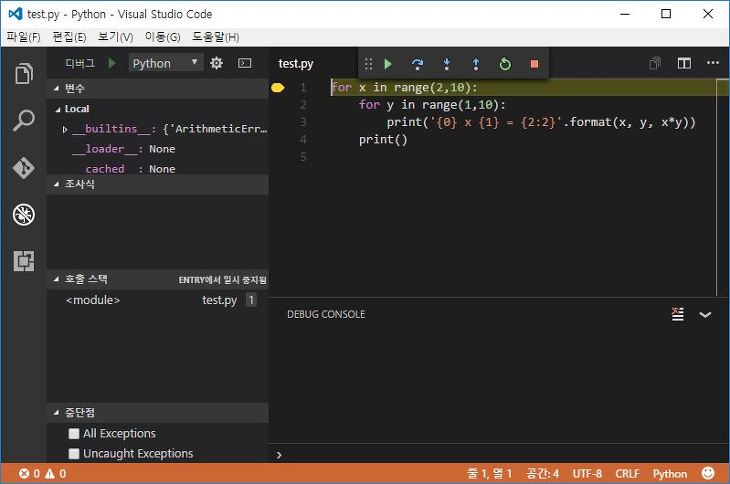
Task: Restart the debugging session
Action: pyautogui.click(x=505, y=64)
